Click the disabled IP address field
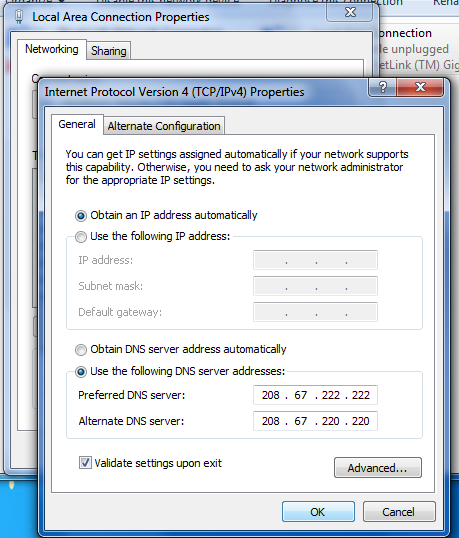The image size is (459, 538). (315, 260)
